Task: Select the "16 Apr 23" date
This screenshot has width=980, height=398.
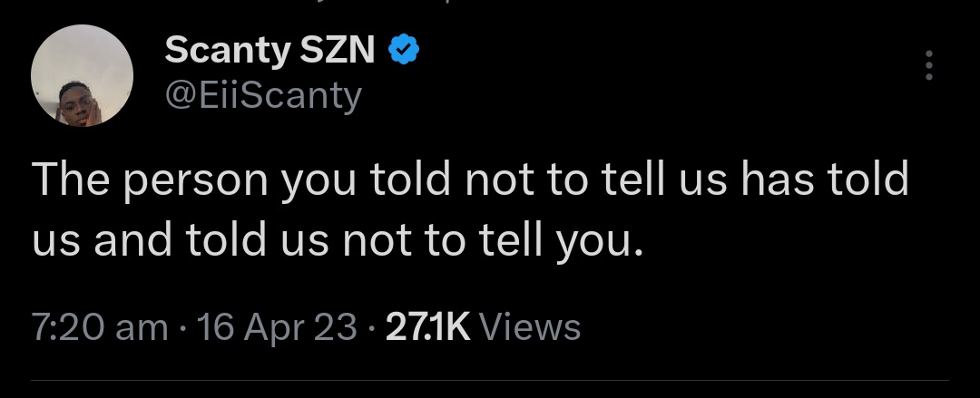Action: (x=277, y=327)
